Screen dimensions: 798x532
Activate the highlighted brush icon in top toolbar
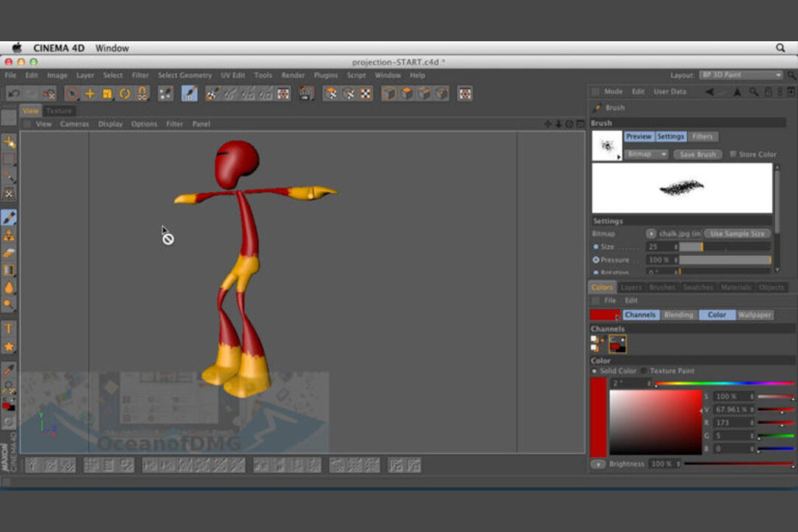(x=190, y=94)
